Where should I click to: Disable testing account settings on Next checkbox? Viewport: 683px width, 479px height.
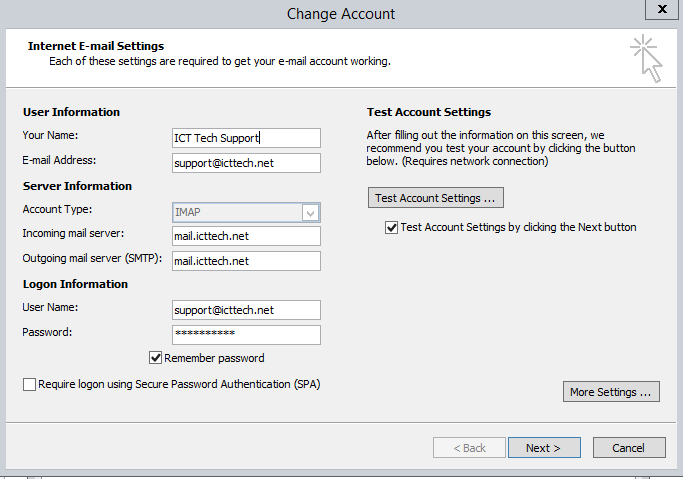[x=392, y=228]
